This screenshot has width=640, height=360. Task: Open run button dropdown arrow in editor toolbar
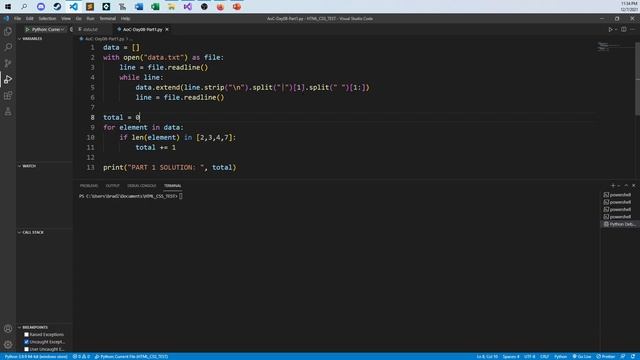click(x=616, y=29)
